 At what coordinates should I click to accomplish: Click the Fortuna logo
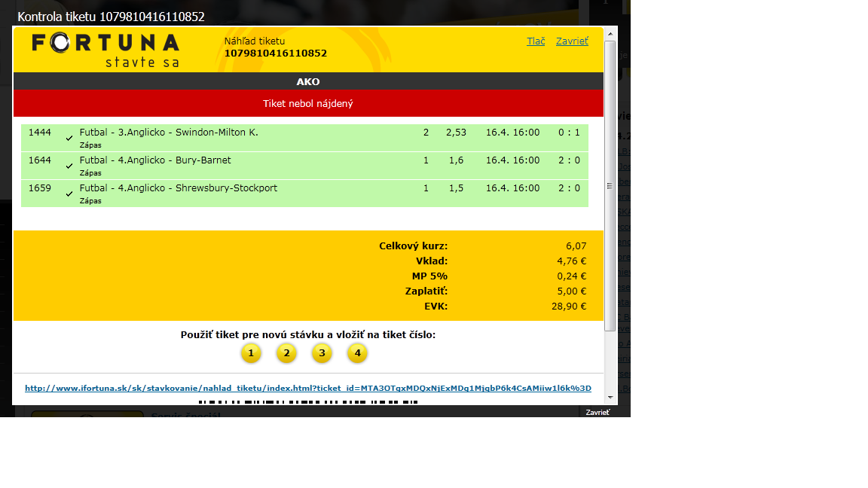(x=105, y=50)
